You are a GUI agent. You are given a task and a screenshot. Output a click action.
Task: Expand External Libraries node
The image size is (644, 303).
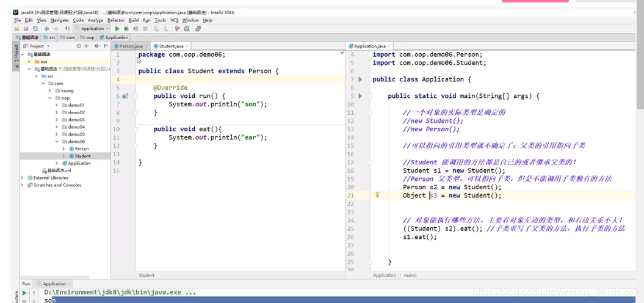[22, 178]
